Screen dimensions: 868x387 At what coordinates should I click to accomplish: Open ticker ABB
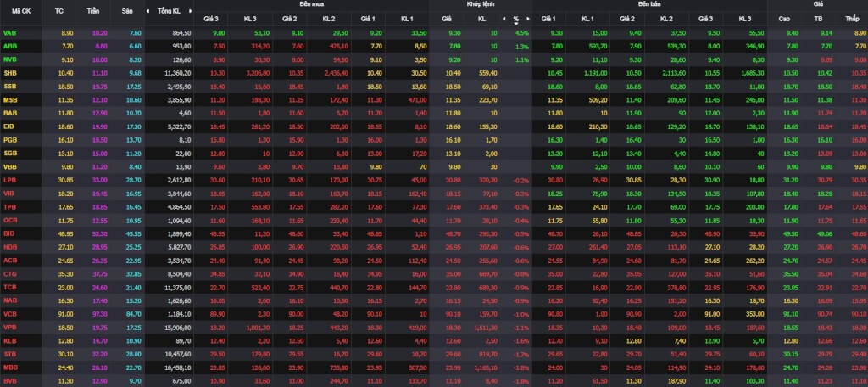(x=10, y=47)
